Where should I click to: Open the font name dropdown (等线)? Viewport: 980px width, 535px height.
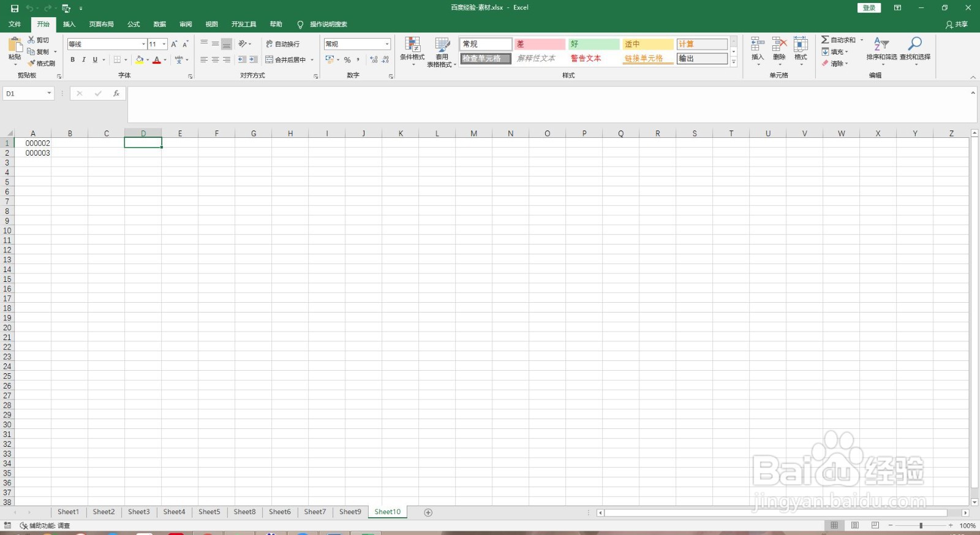pos(143,44)
